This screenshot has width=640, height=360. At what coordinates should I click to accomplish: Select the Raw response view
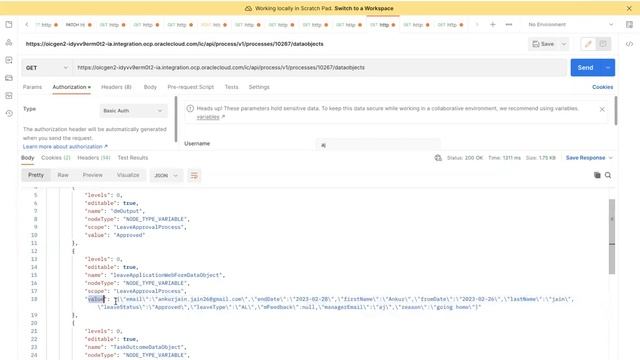pyautogui.click(x=63, y=175)
